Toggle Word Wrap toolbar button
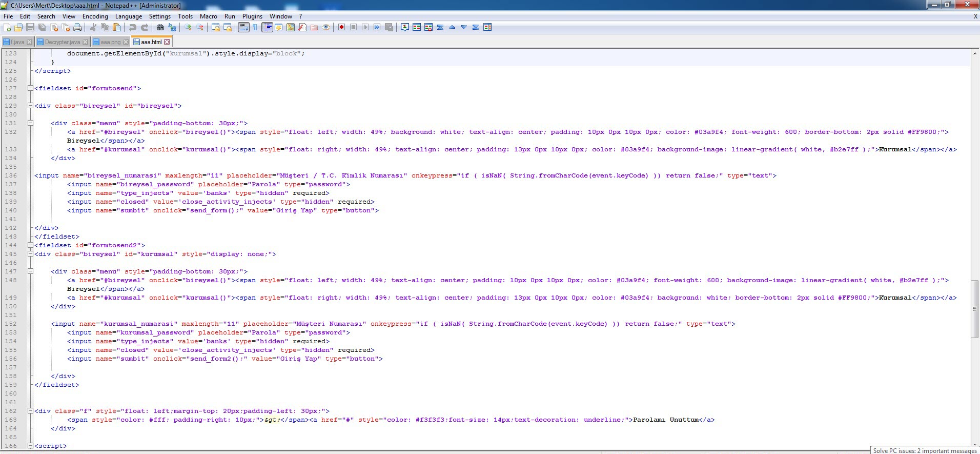Viewport: 980px width, 454px height. (x=243, y=27)
